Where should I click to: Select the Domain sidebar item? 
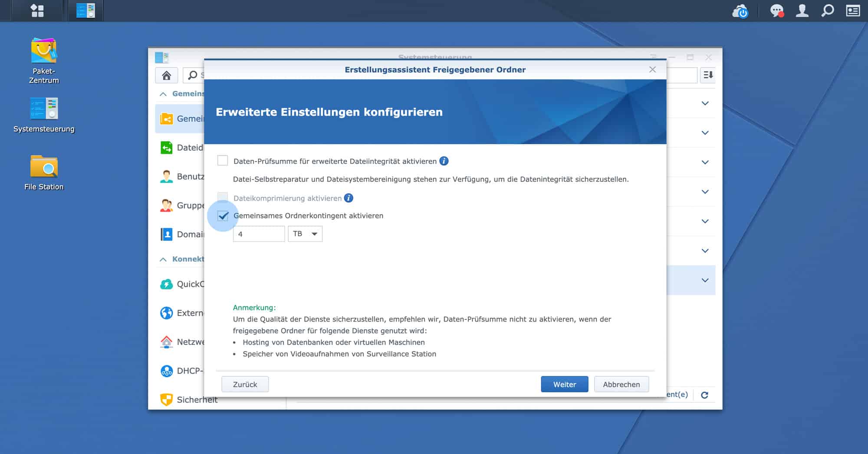click(180, 235)
